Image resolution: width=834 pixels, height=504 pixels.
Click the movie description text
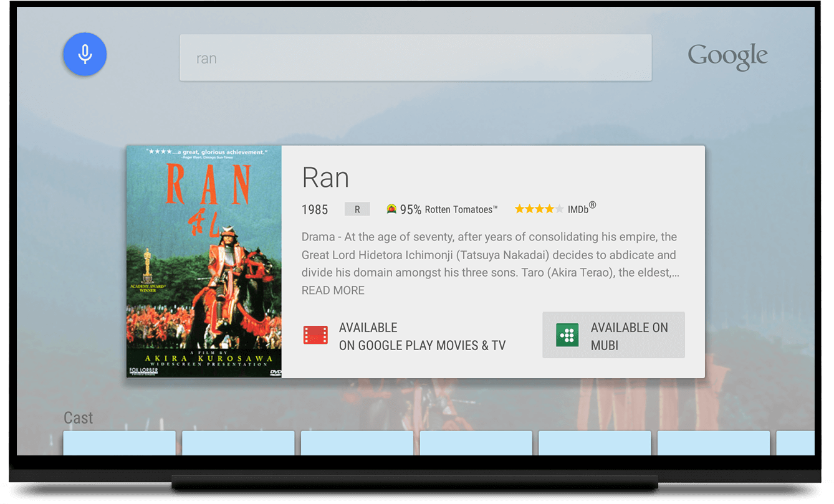[491, 255]
